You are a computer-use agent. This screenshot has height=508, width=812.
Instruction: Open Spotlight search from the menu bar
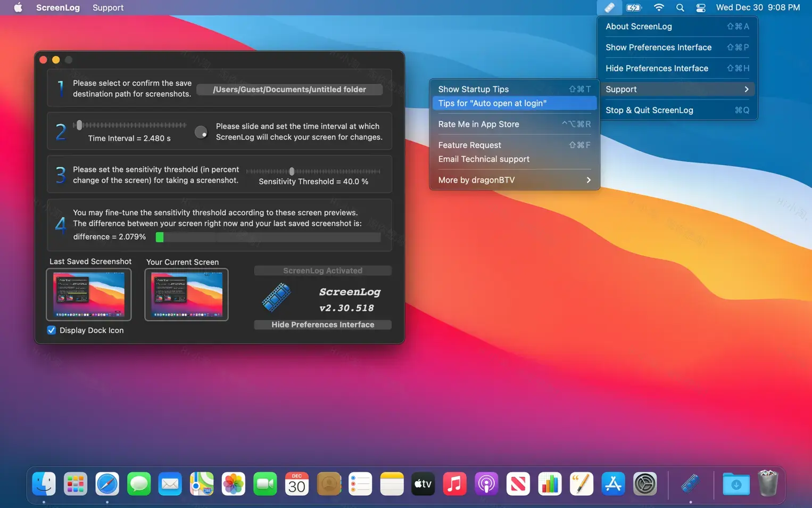click(680, 7)
